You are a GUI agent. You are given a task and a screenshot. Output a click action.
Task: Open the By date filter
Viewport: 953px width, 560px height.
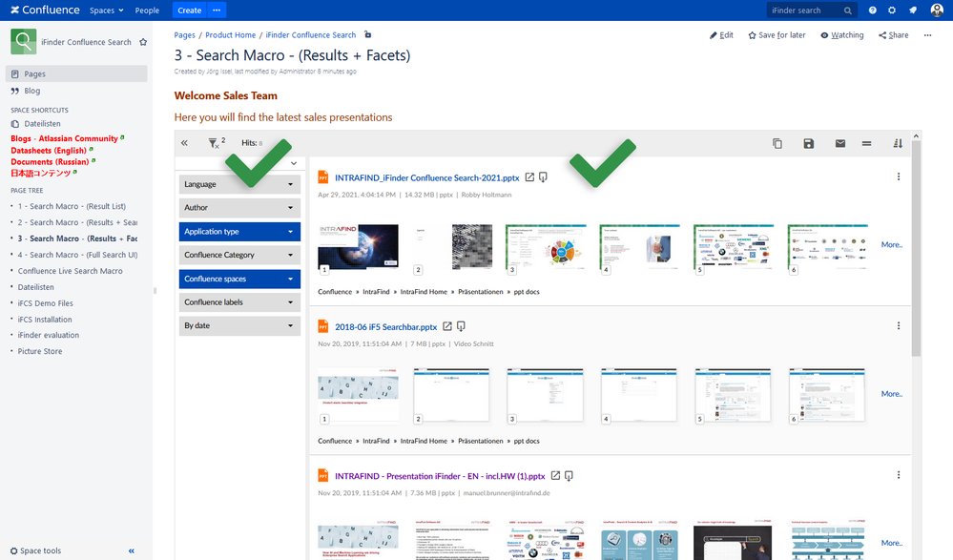pos(238,325)
